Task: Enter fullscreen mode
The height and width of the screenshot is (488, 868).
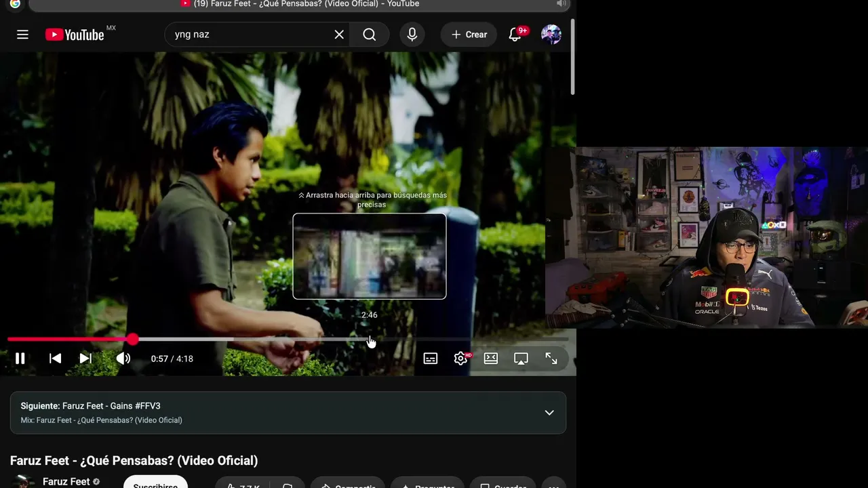Action: [x=551, y=359]
